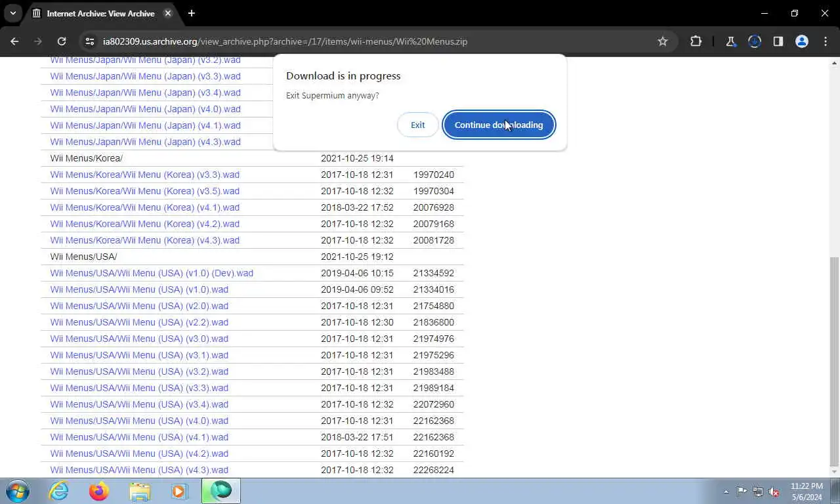The height and width of the screenshot is (504, 840).
Task: Open Wii Menu (USA) (v2.0).wad link
Action: pos(139,306)
